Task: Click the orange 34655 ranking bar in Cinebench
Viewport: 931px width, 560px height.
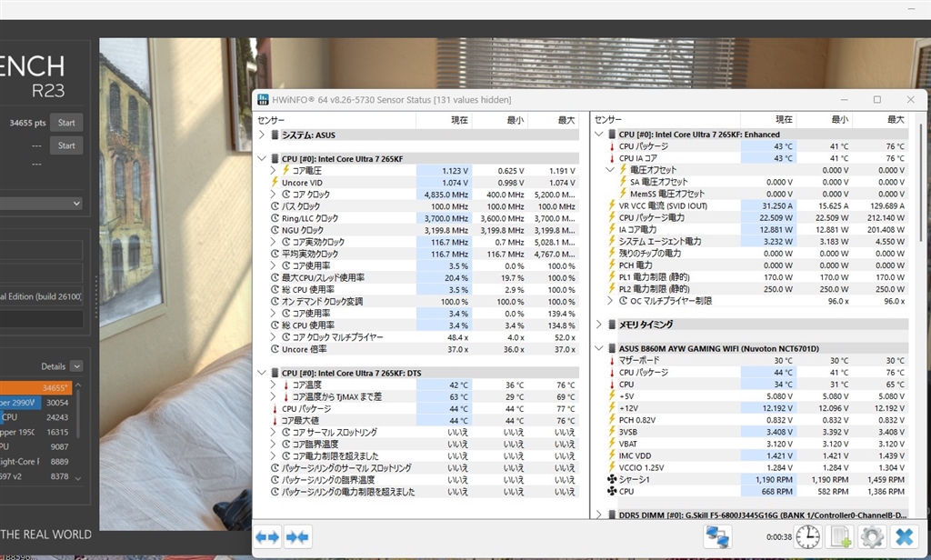Action: tap(35, 388)
